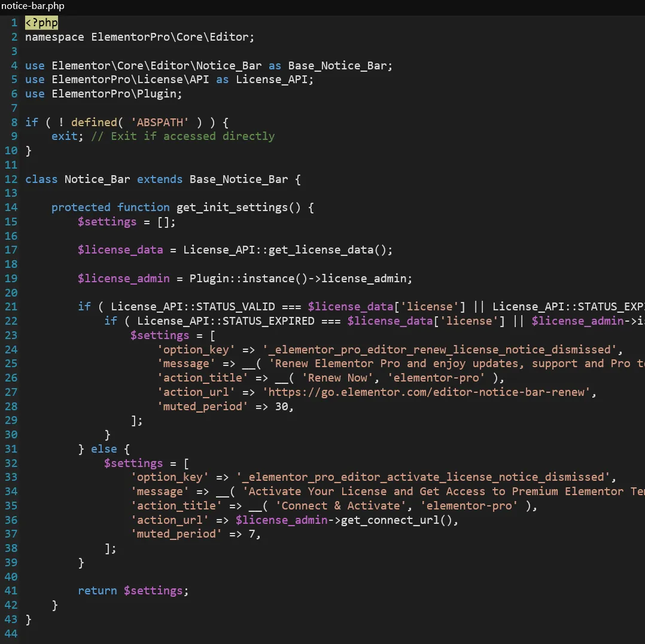The width and height of the screenshot is (645, 644).
Task: Click the else keyword on line 31
Action: (x=104, y=449)
